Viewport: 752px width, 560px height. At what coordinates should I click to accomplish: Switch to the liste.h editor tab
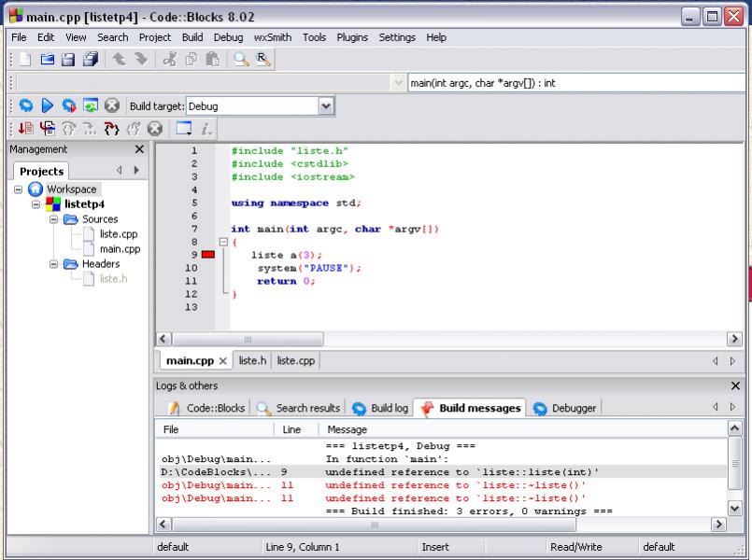pos(252,360)
